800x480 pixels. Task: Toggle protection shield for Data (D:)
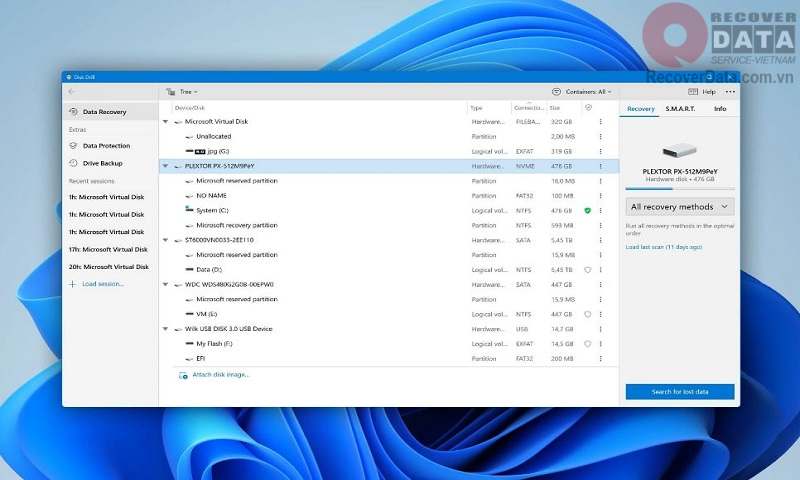pyautogui.click(x=587, y=270)
